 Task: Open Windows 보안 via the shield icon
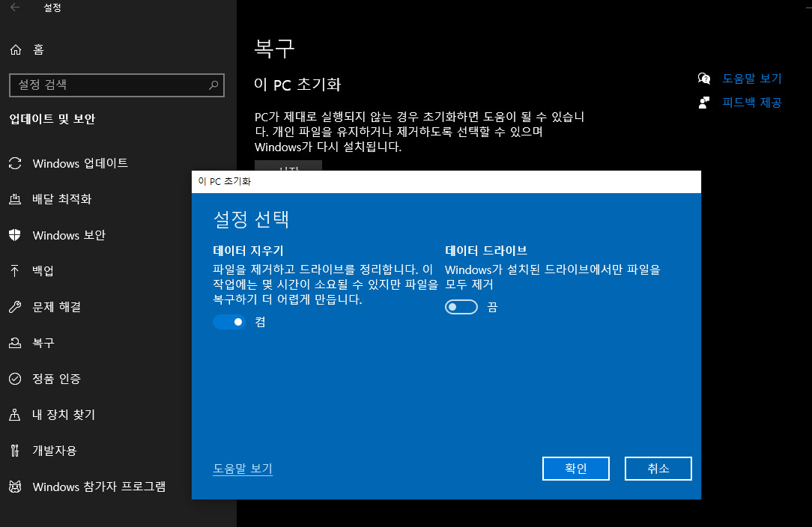(15, 235)
